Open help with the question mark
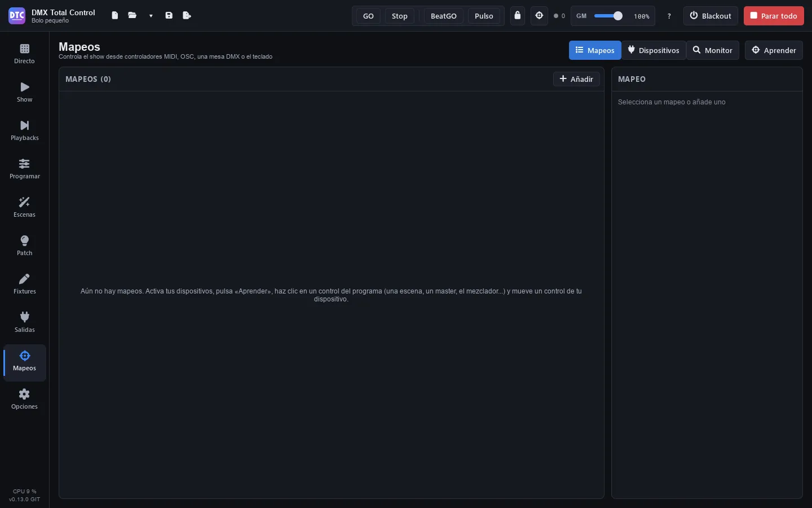Screen dimensions: 812x508 coord(669,16)
